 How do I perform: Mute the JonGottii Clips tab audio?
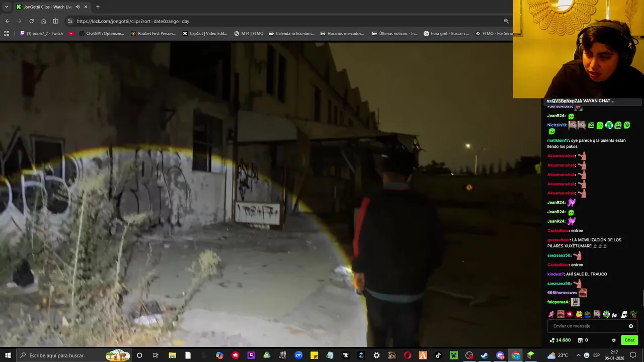coord(77,7)
